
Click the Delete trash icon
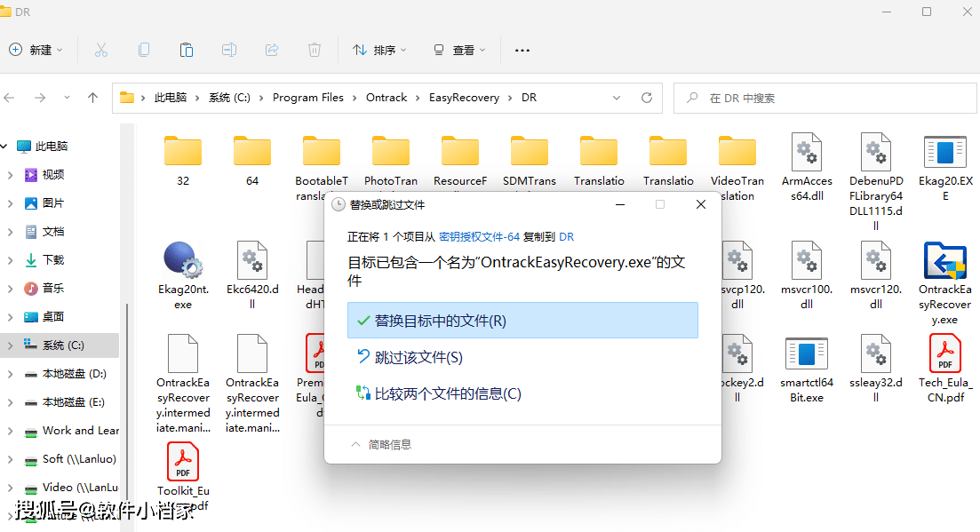click(315, 50)
